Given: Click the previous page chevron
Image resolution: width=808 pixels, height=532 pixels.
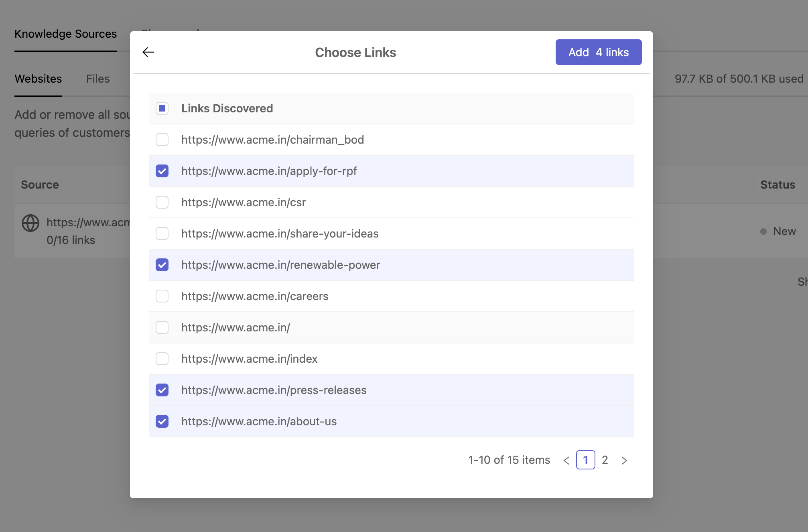Looking at the screenshot, I should pyautogui.click(x=566, y=460).
